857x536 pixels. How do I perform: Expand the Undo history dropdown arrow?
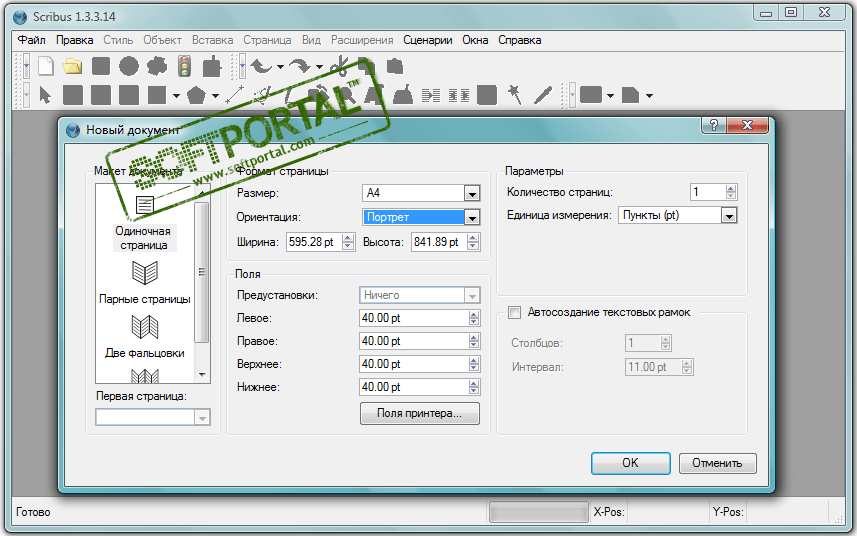280,67
